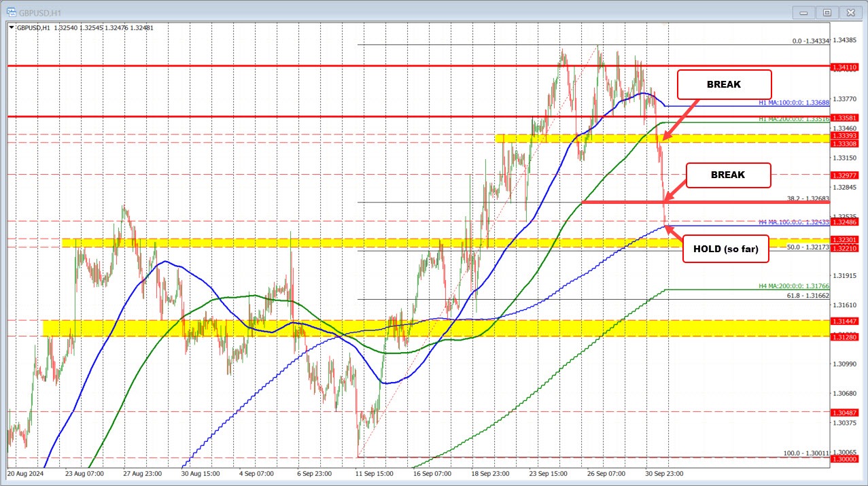Screen dimensions: 868x486
Task: Click the second BREAK annotation box
Action: click(727, 175)
